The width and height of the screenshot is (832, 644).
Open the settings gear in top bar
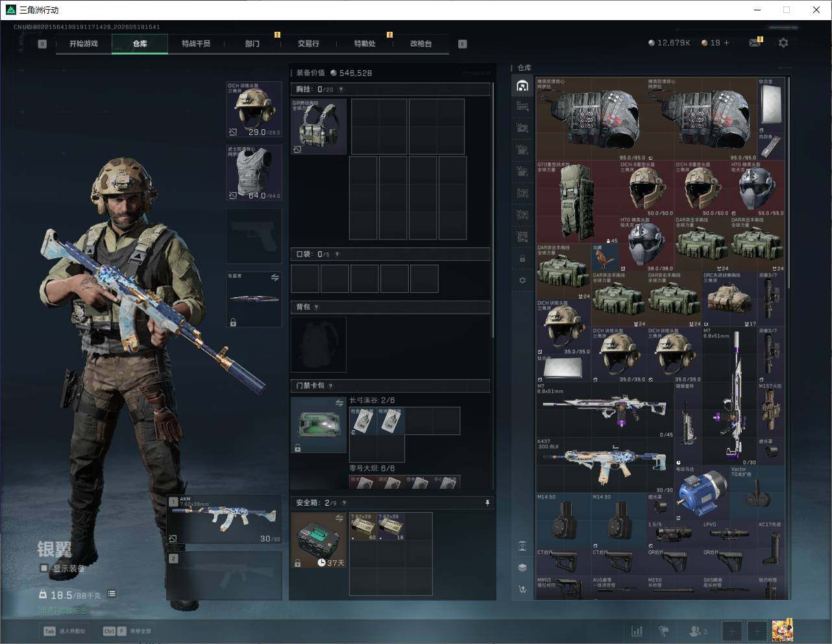tap(783, 43)
